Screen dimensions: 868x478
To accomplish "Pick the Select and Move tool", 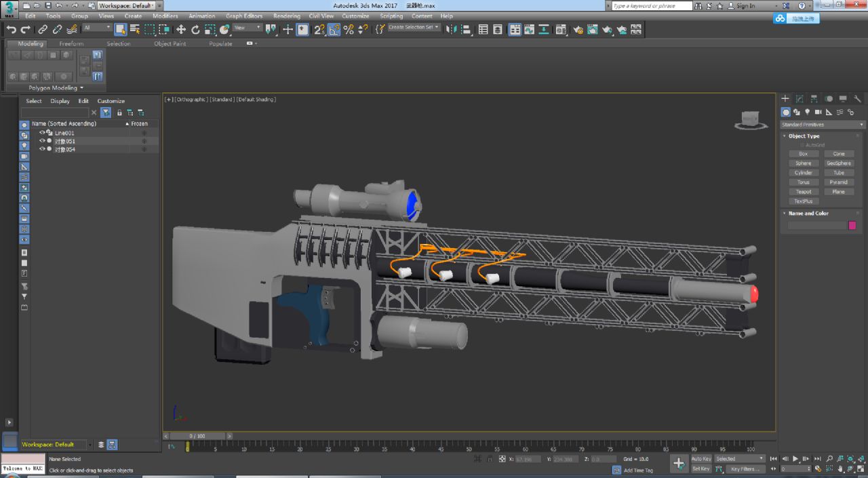I will [x=180, y=29].
